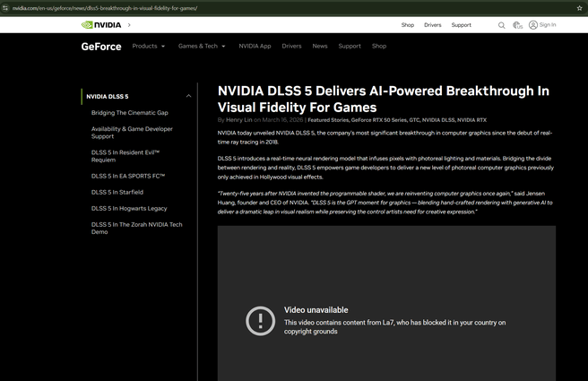Open Support in the top NVIDIA bar
The width and height of the screenshot is (588, 381).
461,25
